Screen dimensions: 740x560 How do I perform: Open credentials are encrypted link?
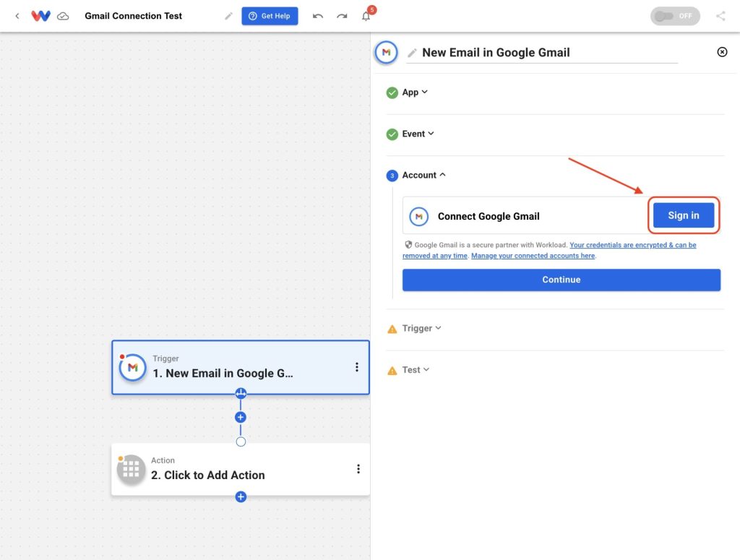[633, 245]
